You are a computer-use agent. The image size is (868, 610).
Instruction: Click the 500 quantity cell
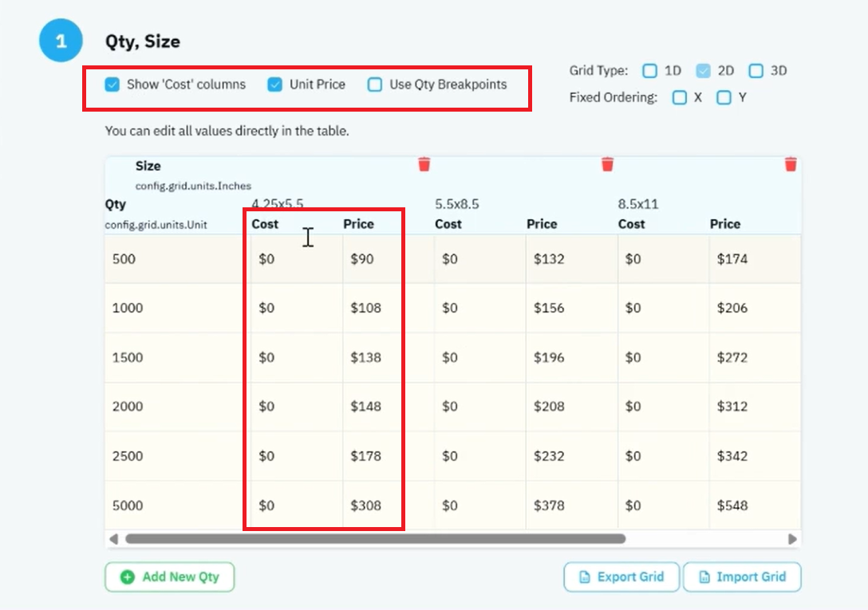pos(177,259)
